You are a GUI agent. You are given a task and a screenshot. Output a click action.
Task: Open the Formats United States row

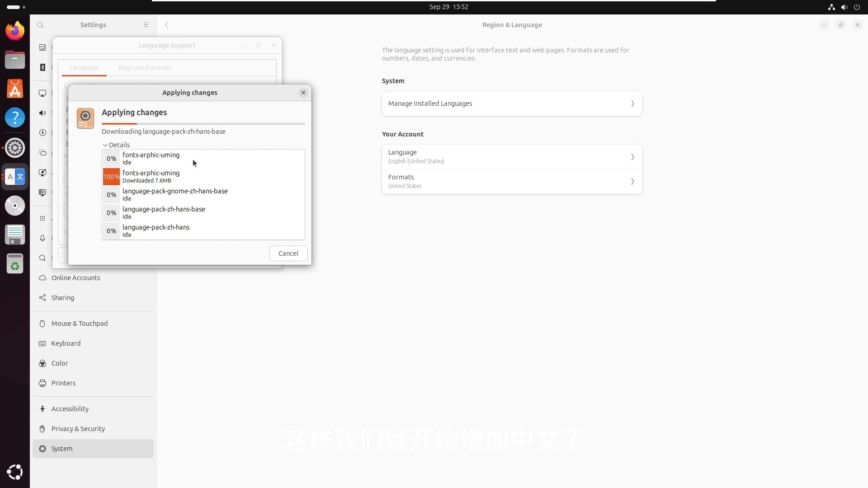(512, 181)
